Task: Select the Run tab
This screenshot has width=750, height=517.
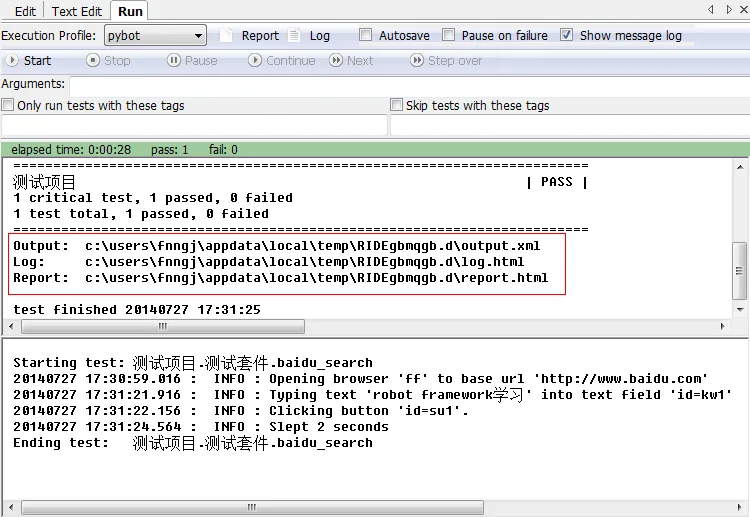Action: point(130,11)
